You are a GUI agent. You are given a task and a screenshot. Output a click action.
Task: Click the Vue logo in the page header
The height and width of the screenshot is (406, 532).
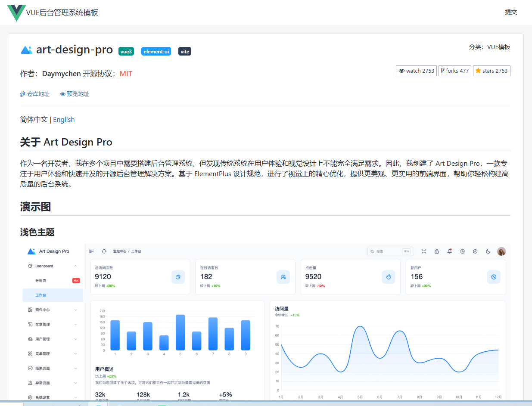click(16, 12)
